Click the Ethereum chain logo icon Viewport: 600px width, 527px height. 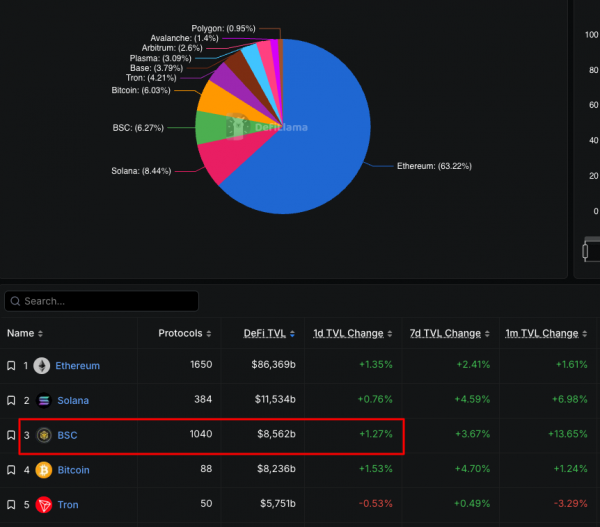42,366
